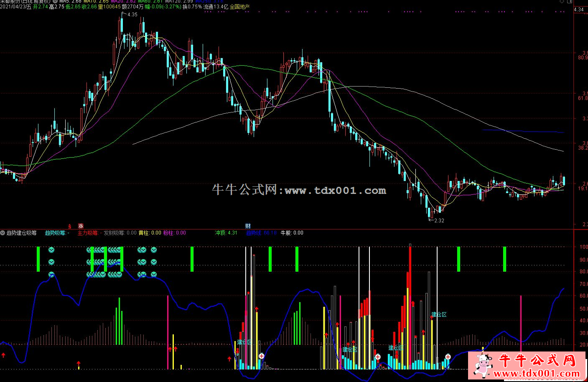Click the 幅-0.09(-3.27%) change value

click(163, 7)
